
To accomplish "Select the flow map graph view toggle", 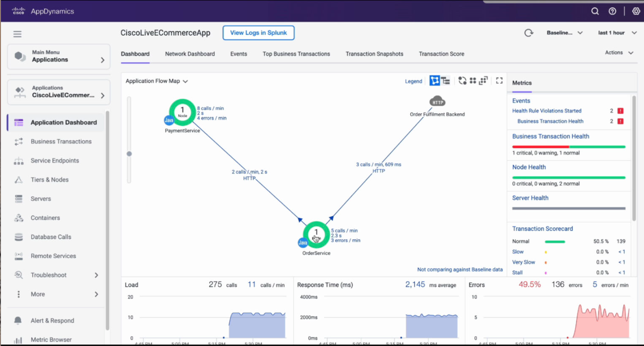I will click(x=434, y=81).
